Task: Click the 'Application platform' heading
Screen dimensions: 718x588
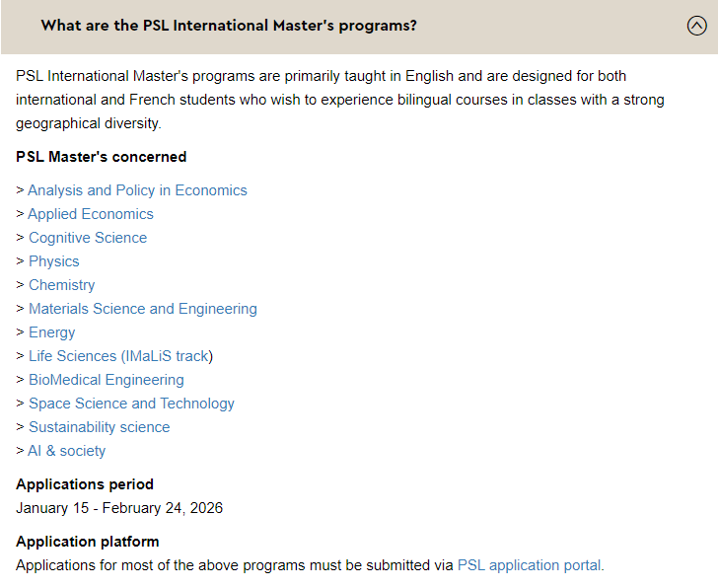Action: [88, 542]
